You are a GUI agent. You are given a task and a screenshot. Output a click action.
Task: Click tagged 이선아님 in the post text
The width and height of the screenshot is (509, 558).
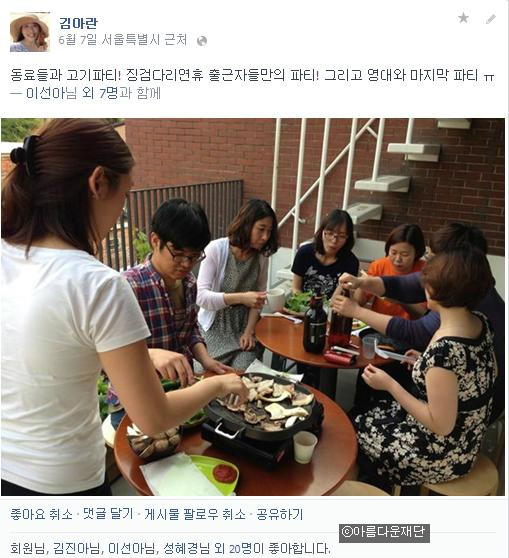(51, 93)
